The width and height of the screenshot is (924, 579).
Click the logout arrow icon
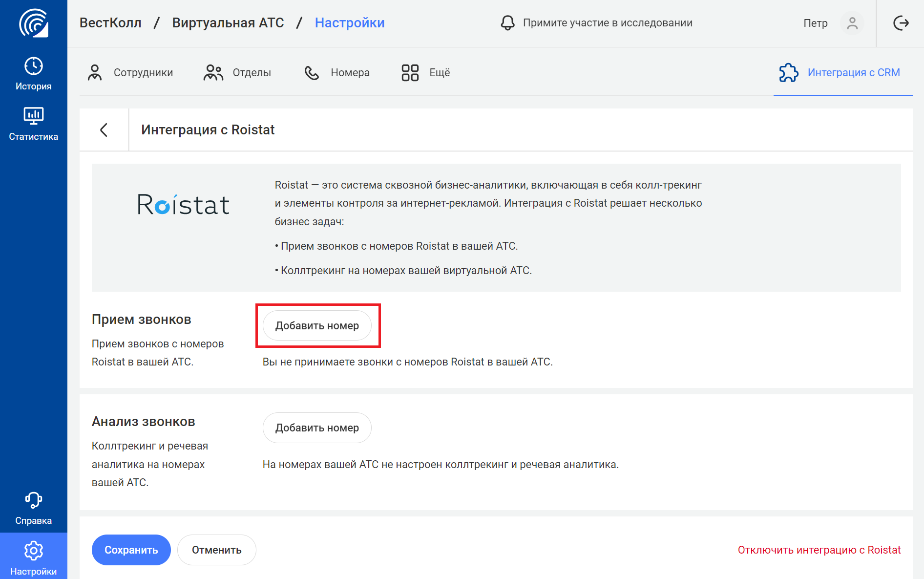click(x=901, y=23)
